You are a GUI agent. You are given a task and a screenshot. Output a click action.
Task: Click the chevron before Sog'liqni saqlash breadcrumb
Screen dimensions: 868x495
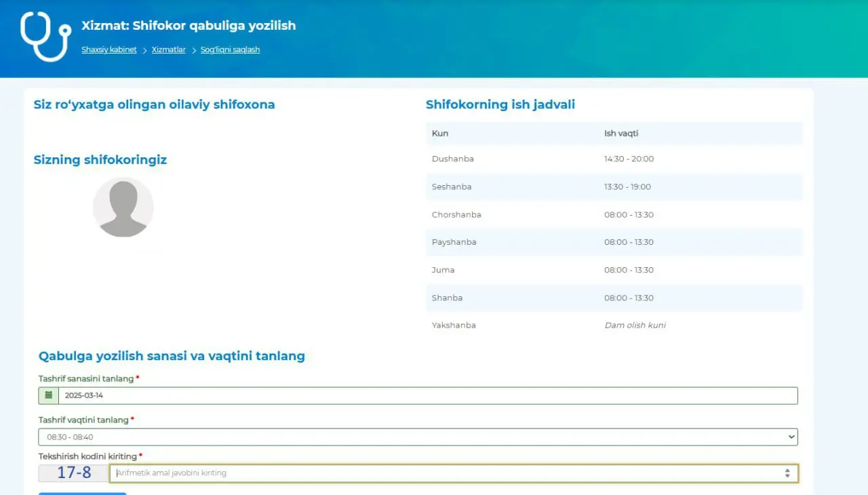coord(193,50)
